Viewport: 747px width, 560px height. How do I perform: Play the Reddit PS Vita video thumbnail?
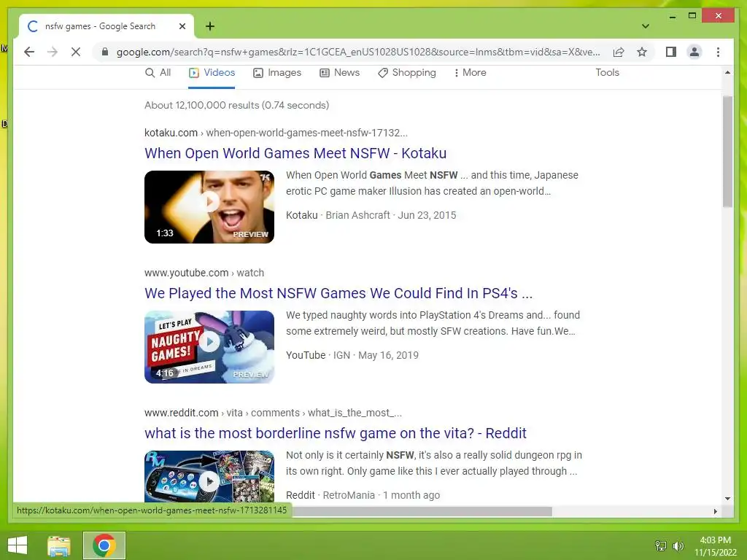pyautogui.click(x=209, y=476)
